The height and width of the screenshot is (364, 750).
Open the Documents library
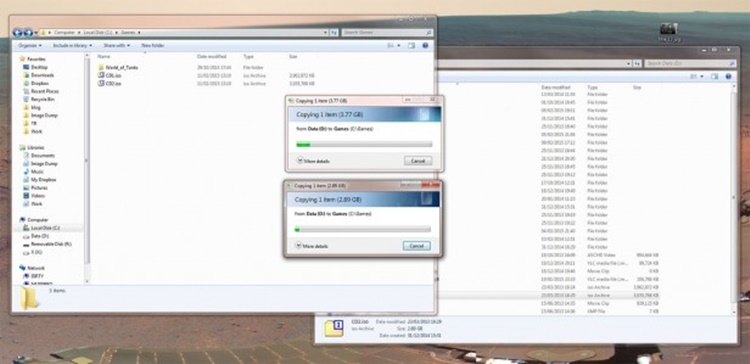[x=39, y=155]
